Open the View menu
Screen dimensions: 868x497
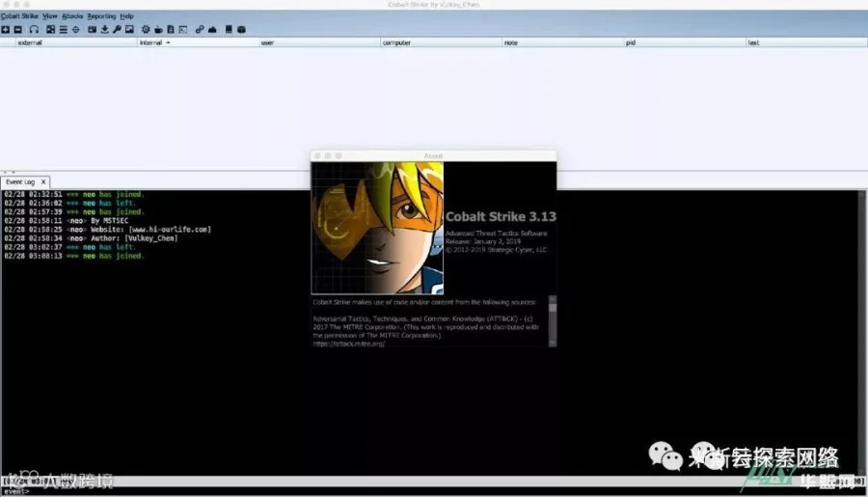tap(50, 16)
